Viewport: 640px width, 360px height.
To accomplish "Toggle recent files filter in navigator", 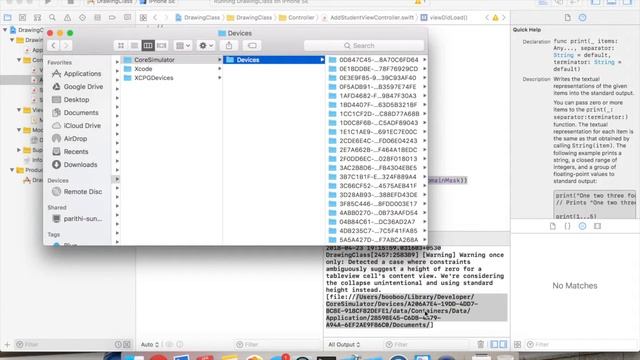I will (118, 344).
